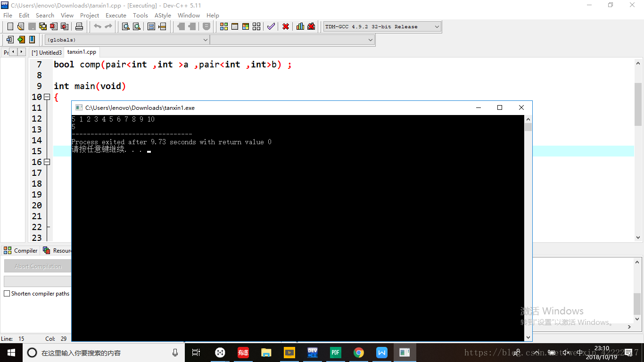Click the left tab scroll arrow
Screen dimensions: 644x362
click(13, 52)
